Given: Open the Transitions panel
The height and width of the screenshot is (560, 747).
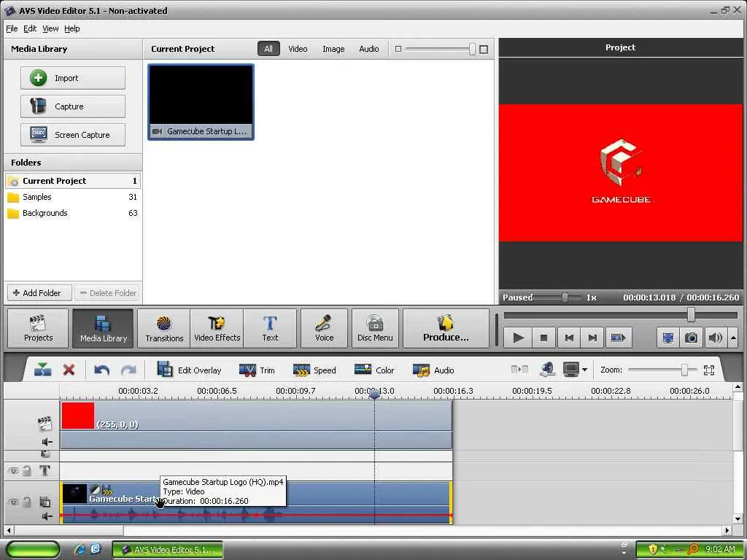Looking at the screenshot, I should point(164,329).
